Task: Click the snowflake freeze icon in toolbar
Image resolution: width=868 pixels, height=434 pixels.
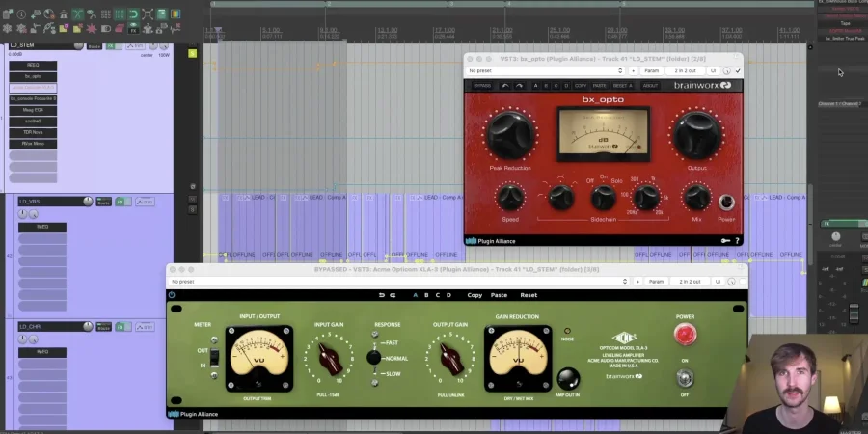Action: [7, 28]
